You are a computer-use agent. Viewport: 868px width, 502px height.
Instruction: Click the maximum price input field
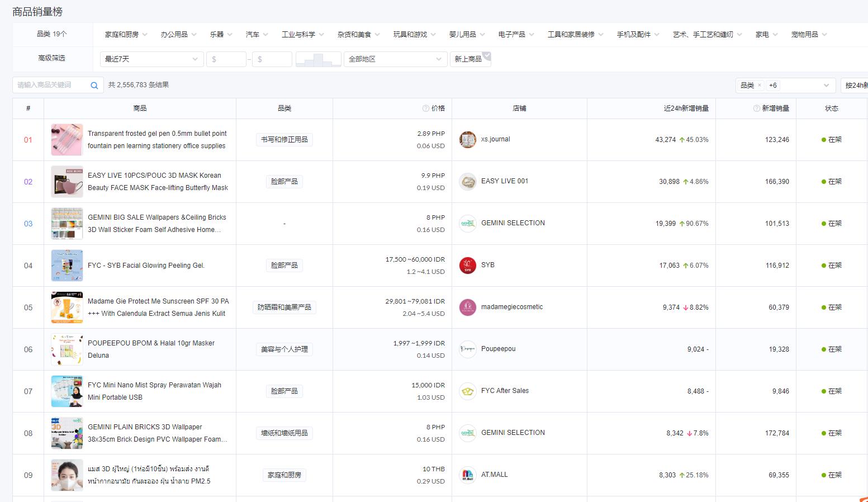(272, 59)
